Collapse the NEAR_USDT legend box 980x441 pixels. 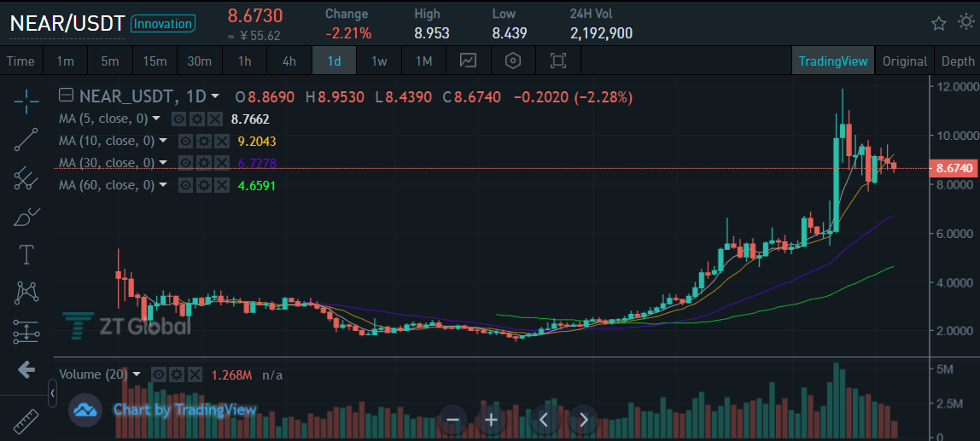coord(66,96)
